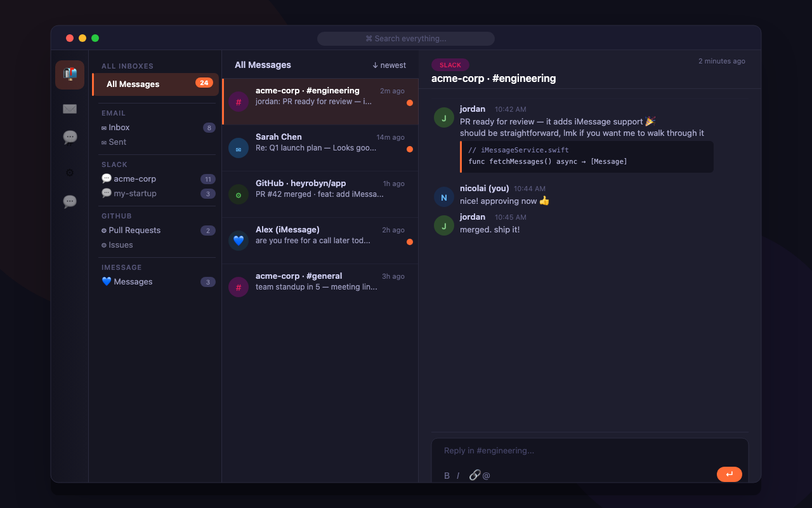The width and height of the screenshot is (812, 508).
Task: Select All Messages in the sidebar
Action: tap(155, 84)
